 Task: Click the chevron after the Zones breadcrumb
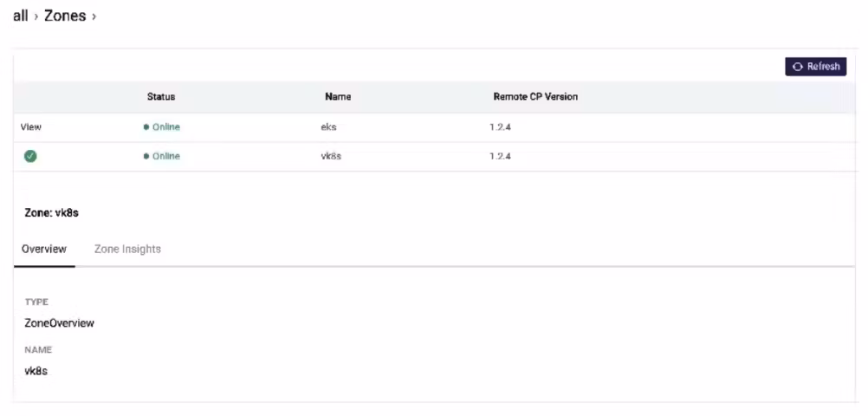(x=94, y=17)
